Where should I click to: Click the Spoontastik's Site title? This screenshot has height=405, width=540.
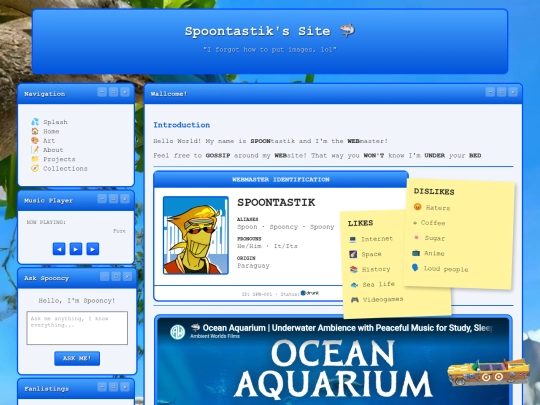[x=258, y=31]
